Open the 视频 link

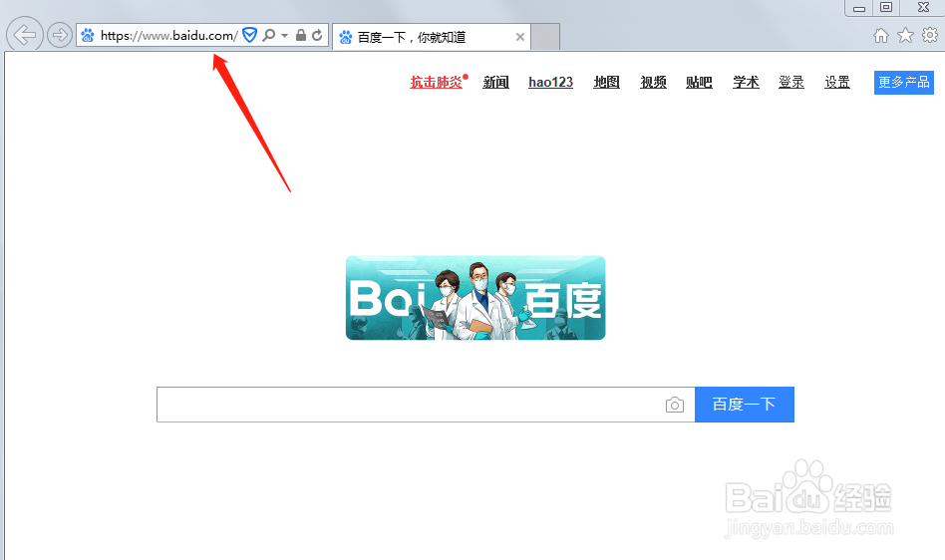pyautogui.click(x=653, y=82)
